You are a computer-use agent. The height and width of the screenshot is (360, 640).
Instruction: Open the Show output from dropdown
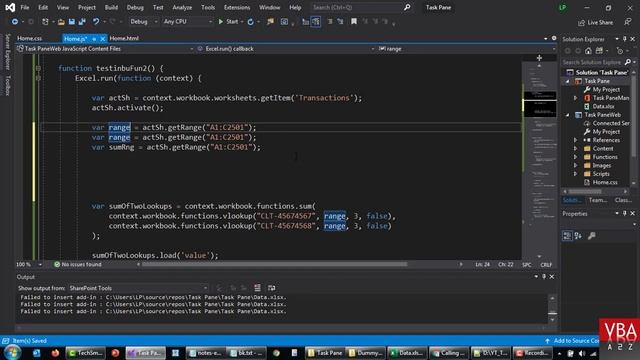tap(138, 288)
